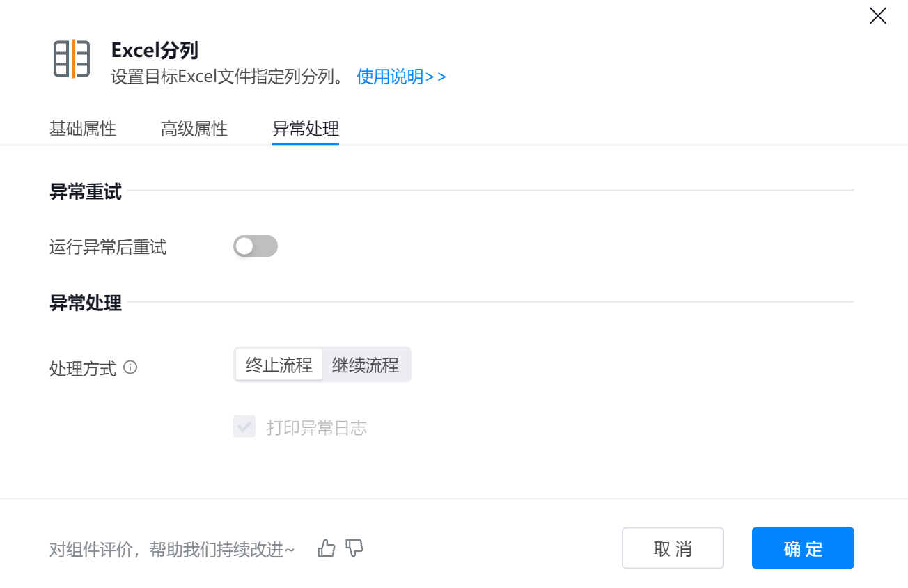Open the 使用说明>> help link
This screenshot has height=588, width=908.
401,77
